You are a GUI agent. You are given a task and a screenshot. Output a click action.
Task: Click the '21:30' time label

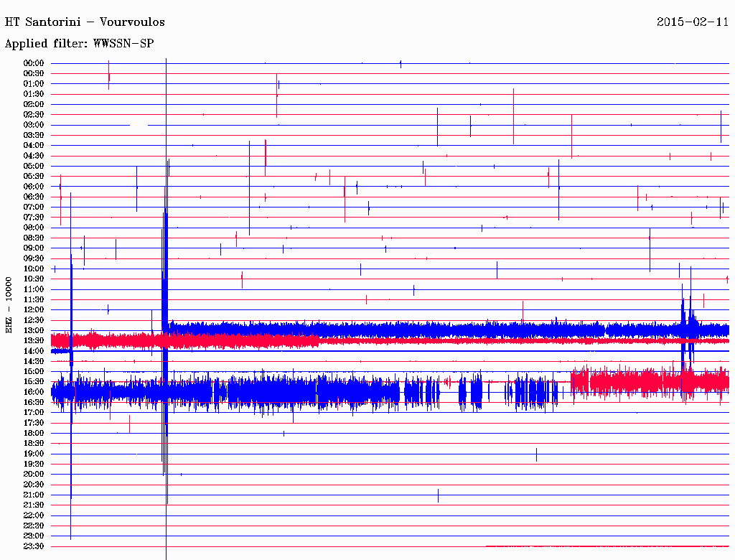coord(34,505)
